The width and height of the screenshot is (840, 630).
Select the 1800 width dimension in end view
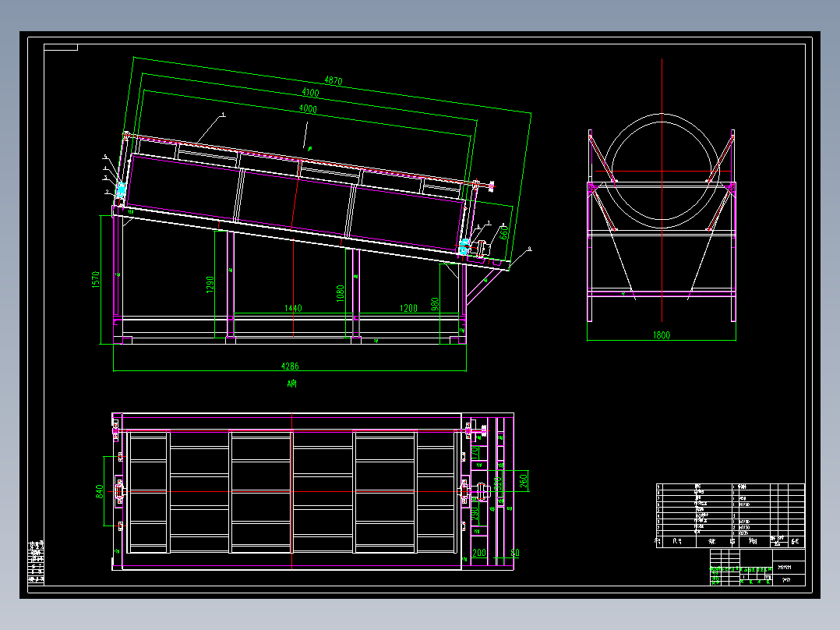661,335
